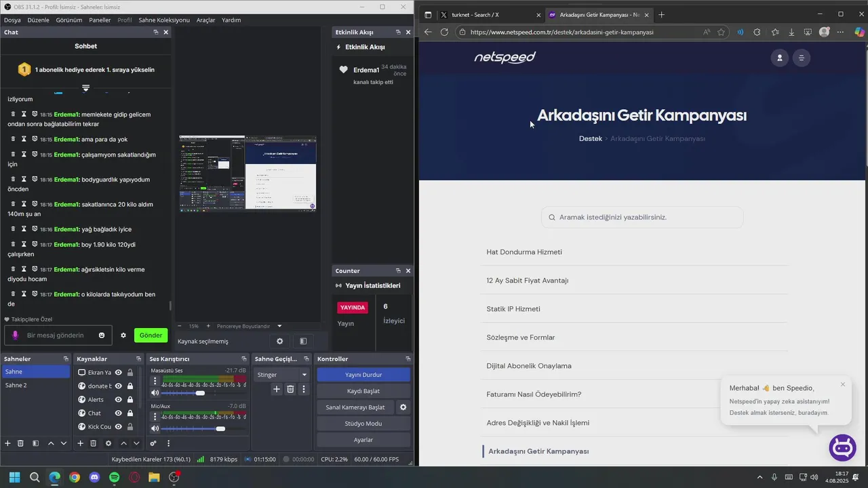This screenshot has height=488, width=868.
Task: Toggle lock on Chat source
Action: pos(130,413)
